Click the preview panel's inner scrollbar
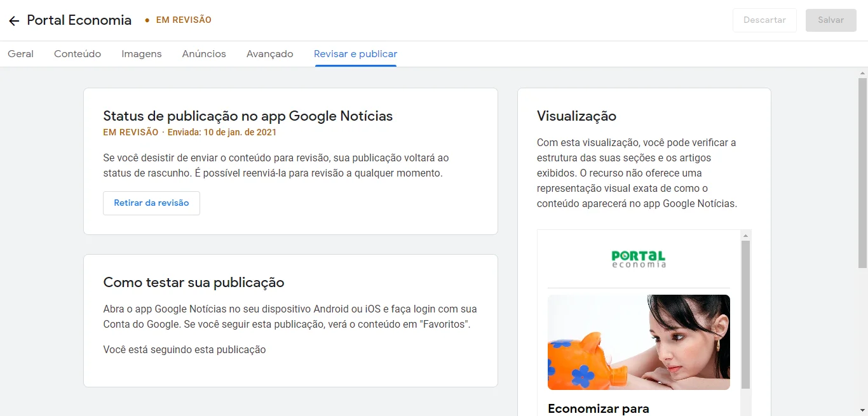Image resolution: width=868 pixels, height=416 pixels. click(746, 314)
